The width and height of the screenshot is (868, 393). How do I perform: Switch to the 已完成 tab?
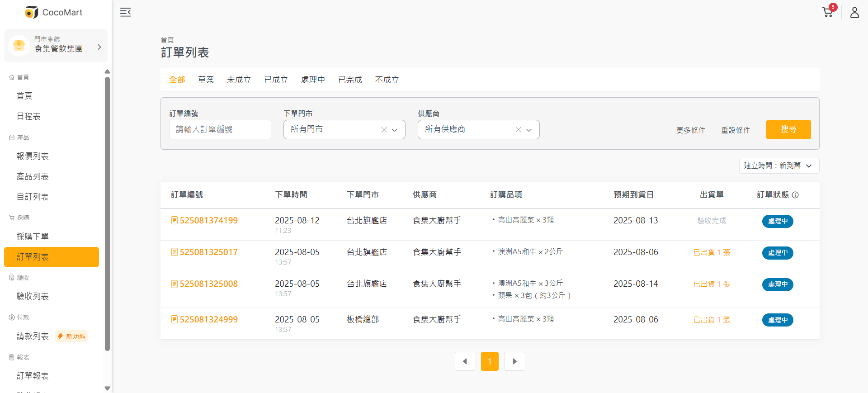[350, 80]
